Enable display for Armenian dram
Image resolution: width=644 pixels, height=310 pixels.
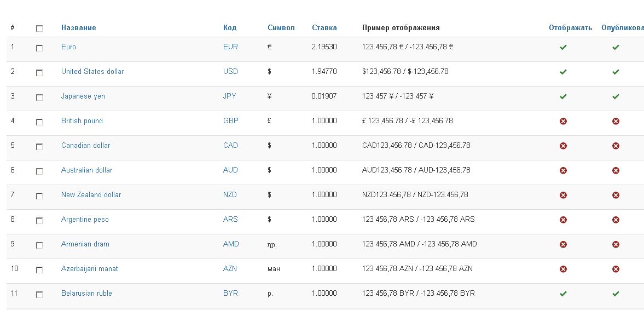coord(563,244)
